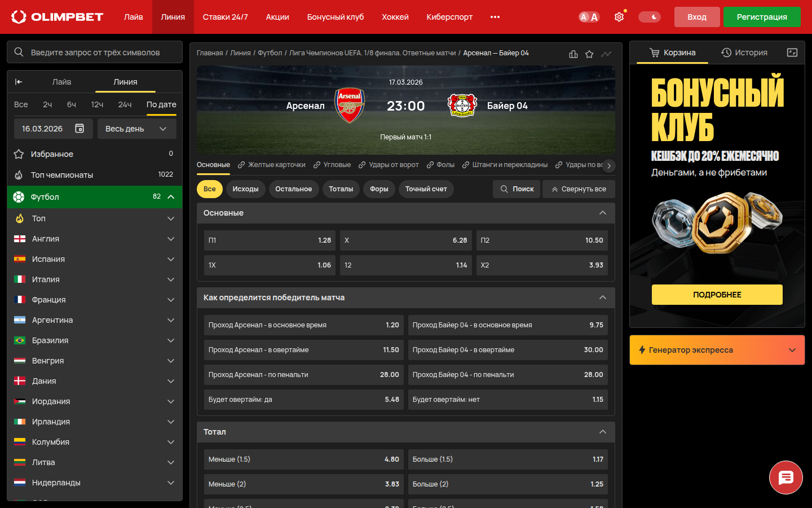Open the Киберспорт menu item
Viewport: 812px width, 508px height.
[449, 17]
